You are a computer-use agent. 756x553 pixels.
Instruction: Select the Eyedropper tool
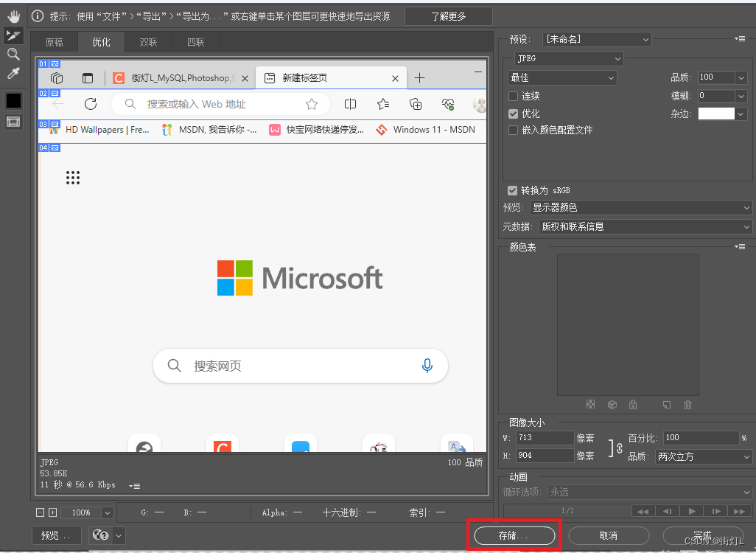point(13,73)
